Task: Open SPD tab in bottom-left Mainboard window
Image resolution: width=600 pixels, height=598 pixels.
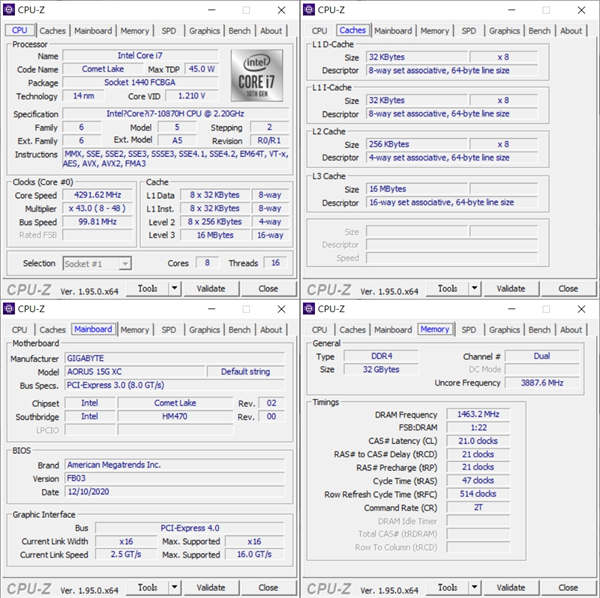Action: (x=168, y=330)
